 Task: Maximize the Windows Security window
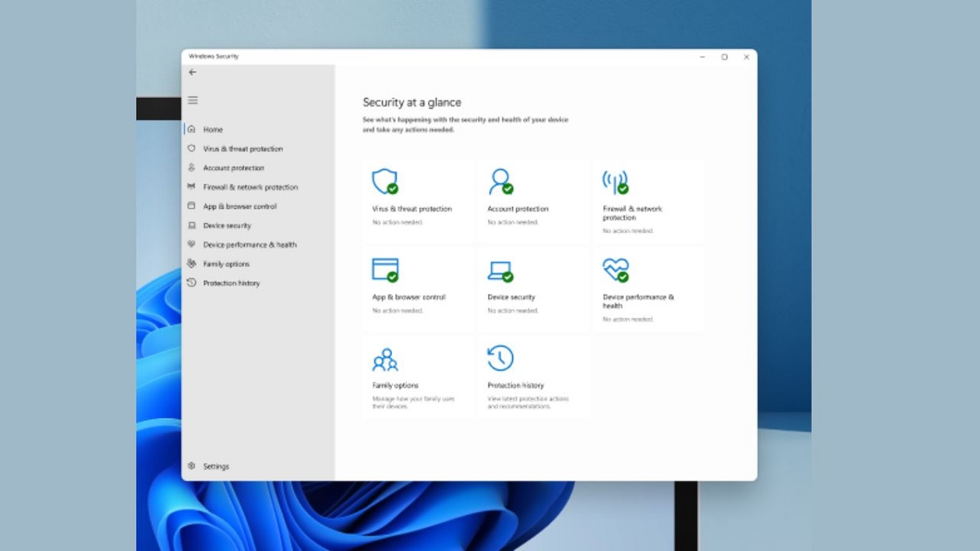point(724,57)
